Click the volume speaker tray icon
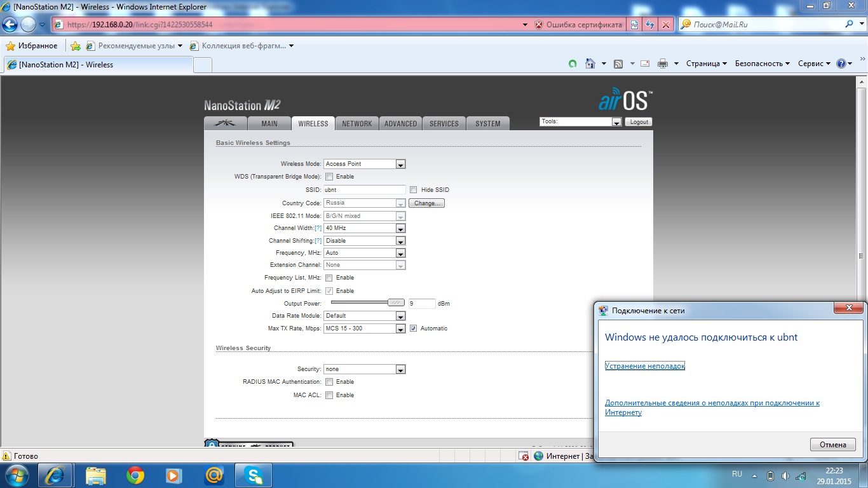Viewport: 868px width, 488px height. point(786,476)
